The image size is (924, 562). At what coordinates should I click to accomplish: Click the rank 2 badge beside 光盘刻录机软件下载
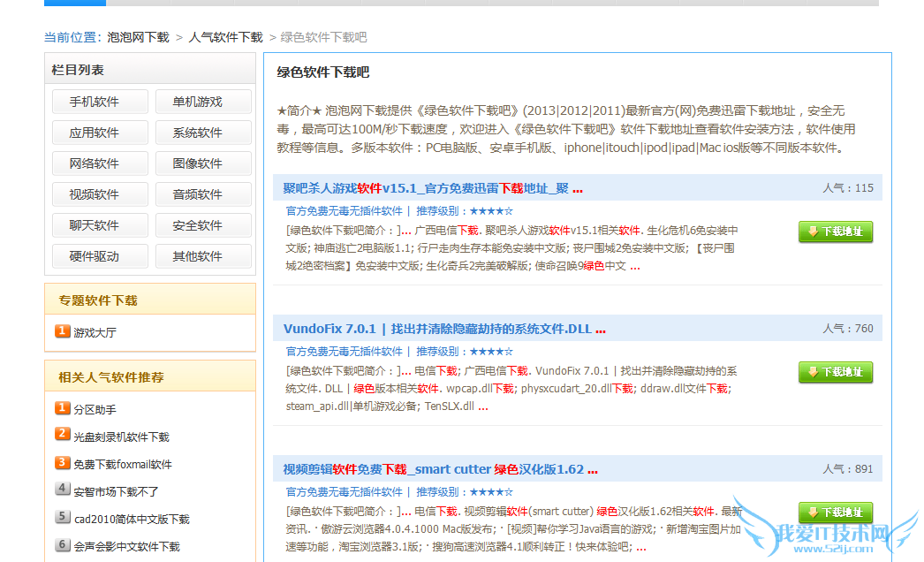coord(62,435)
